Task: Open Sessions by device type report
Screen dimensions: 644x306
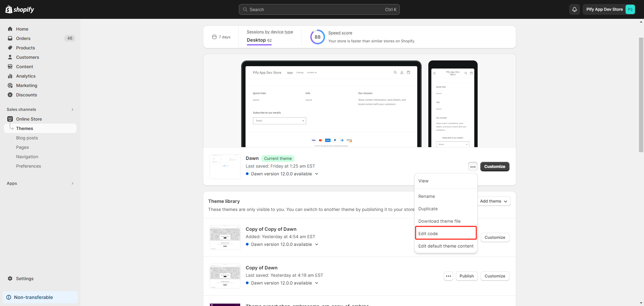Action: (x=270, y=32)
